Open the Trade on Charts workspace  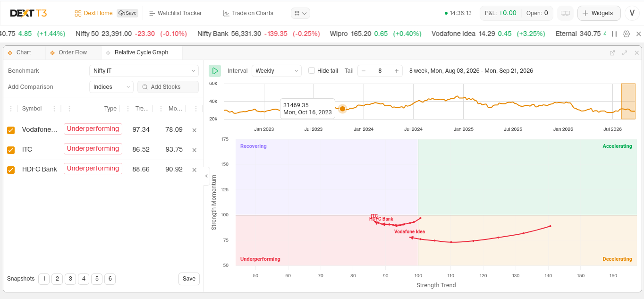tap(248, 13)
